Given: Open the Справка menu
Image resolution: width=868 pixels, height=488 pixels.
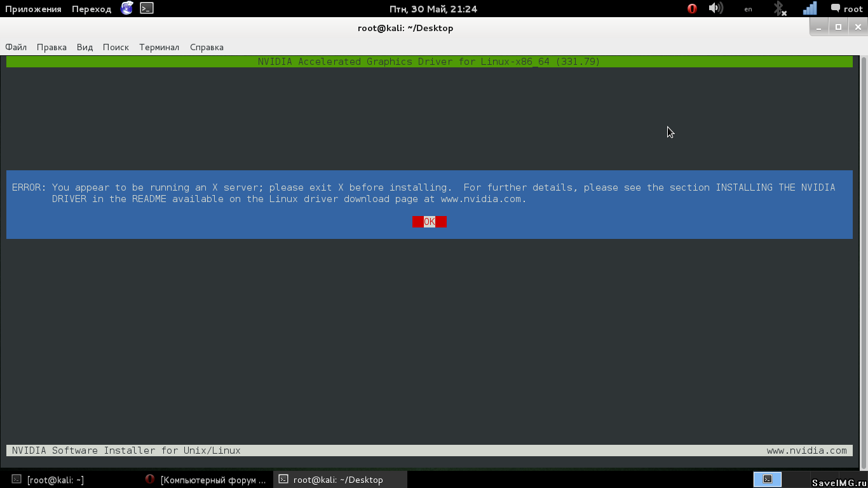Looking at the screenshot, I should pos(207,47).
